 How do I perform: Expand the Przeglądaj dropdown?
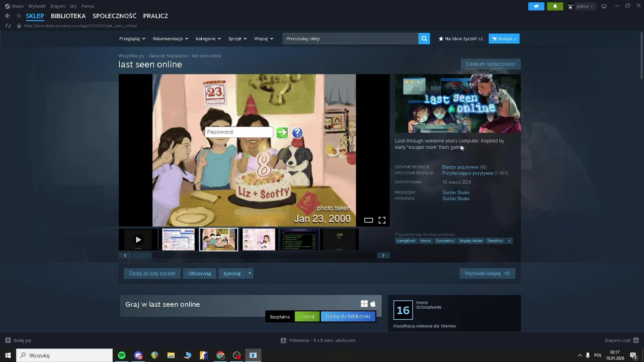(x=132, y=39)
